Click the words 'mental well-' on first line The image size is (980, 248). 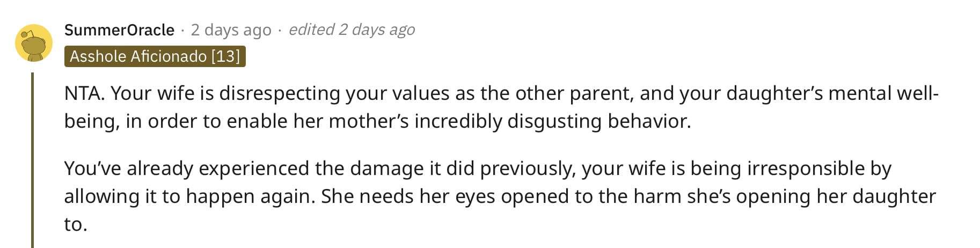883,93
